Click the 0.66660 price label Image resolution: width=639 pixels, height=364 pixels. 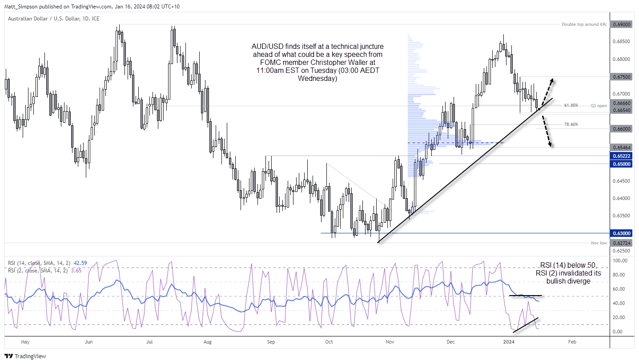coord(622,103)
